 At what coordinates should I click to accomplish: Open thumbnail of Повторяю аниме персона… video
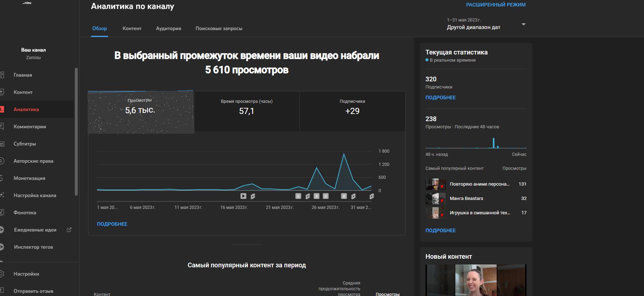coord(435,184)
